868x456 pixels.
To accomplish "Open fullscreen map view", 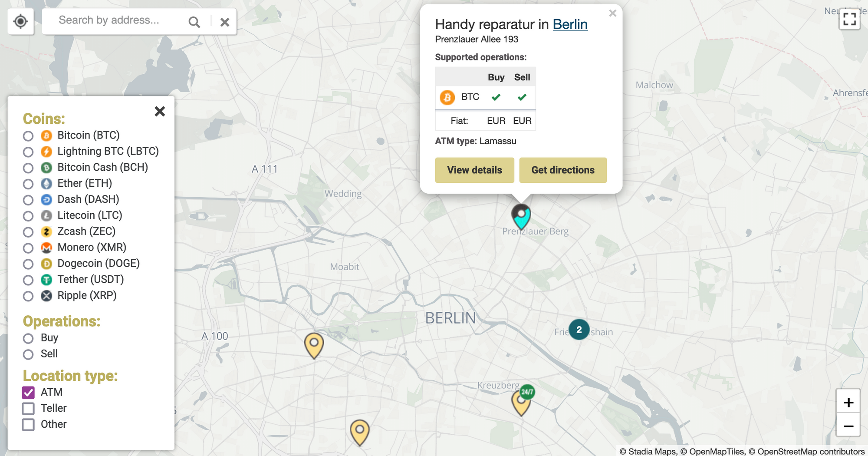I will [850, 19].
